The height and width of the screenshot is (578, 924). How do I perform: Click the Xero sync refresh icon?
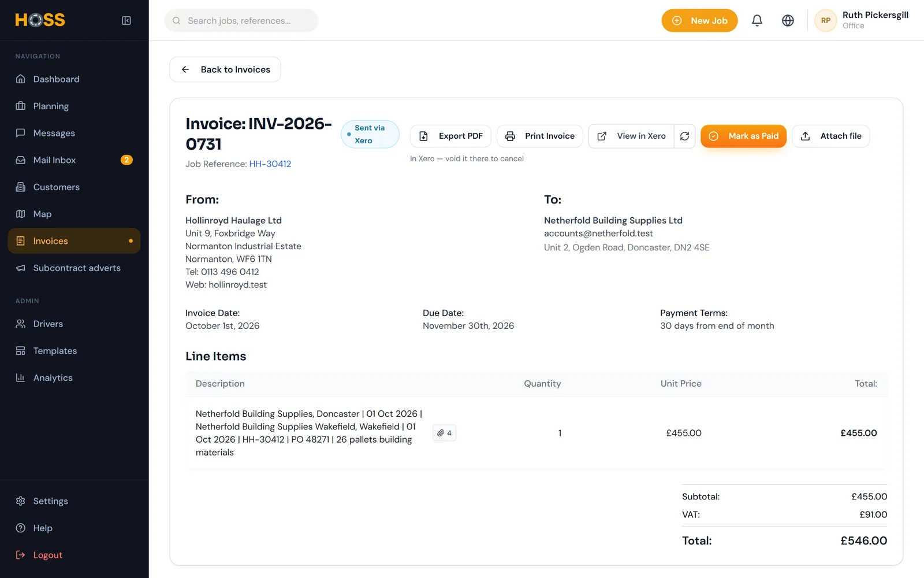pos(684,136)
